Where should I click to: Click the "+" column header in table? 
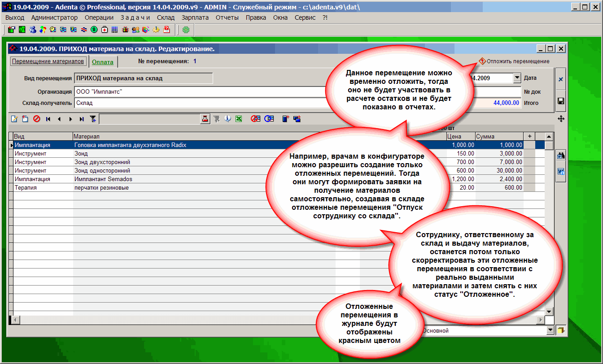[529, 136]
